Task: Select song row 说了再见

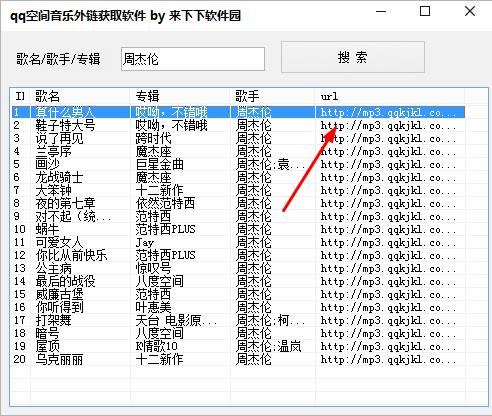Action: coord(238,139)
